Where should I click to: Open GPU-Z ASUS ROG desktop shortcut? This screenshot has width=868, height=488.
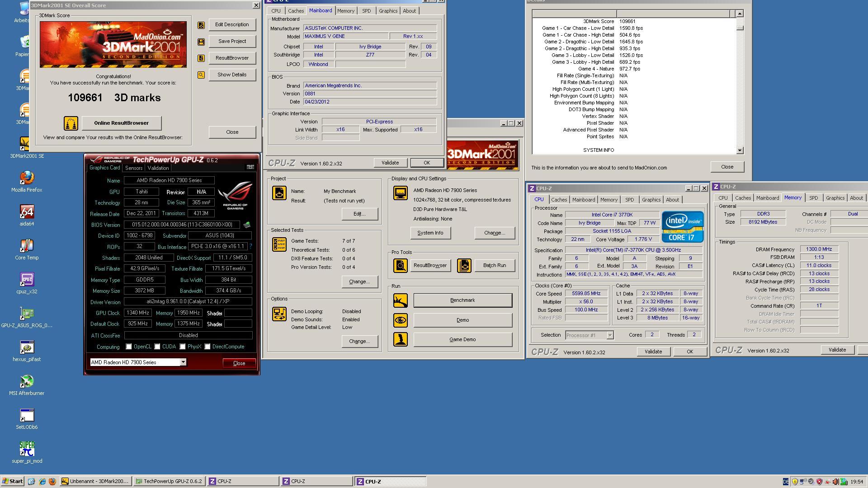27,317
